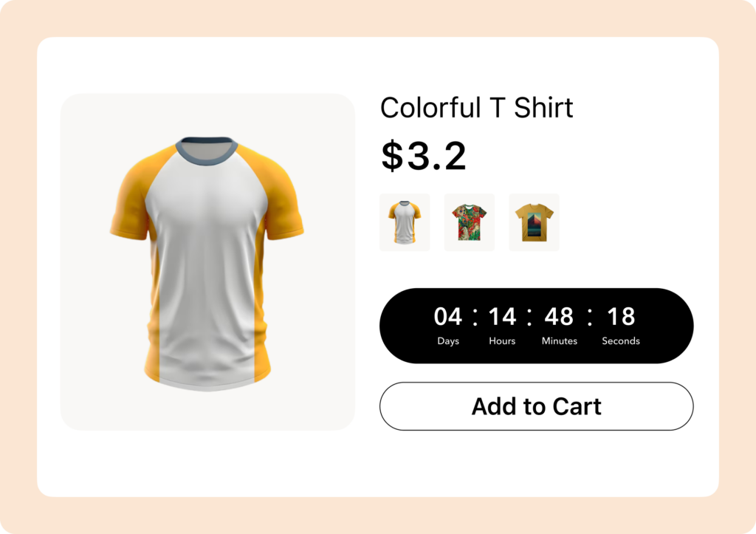
Task: Select the red floral shirt thumbnail
Action: pyautogui.click(x=470, y=222)
